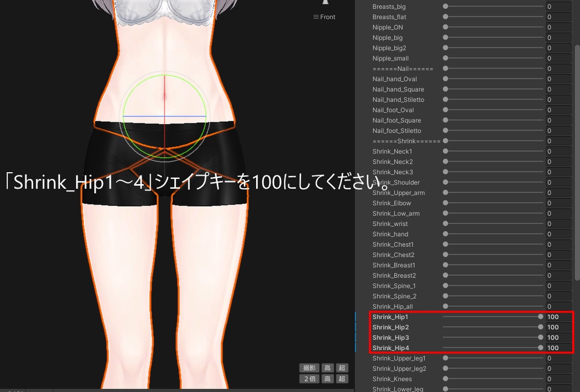
Task: Click the Nail_hand_Square value field
Action: tap(558, 90)
